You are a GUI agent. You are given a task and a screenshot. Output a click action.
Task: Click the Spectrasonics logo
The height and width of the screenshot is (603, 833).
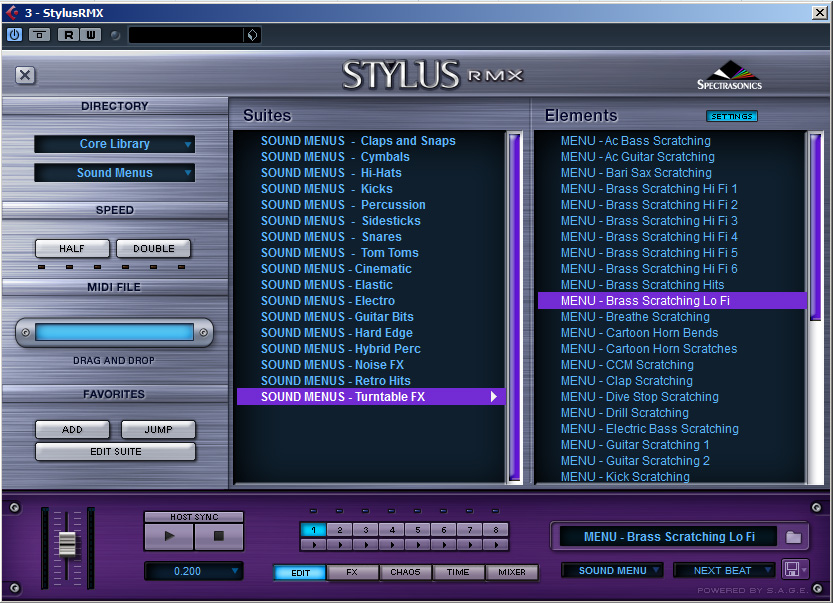729,75
